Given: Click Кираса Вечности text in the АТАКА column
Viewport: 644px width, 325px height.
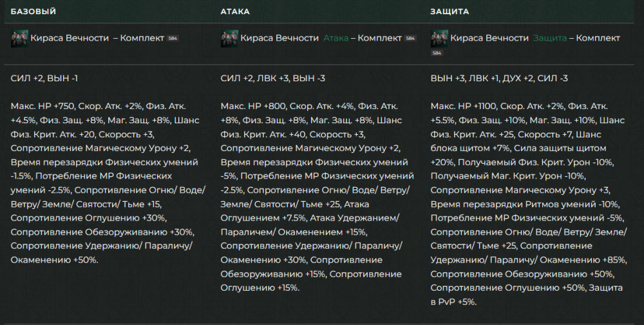Looking at the screenshot, I should [x=279, y=38].
